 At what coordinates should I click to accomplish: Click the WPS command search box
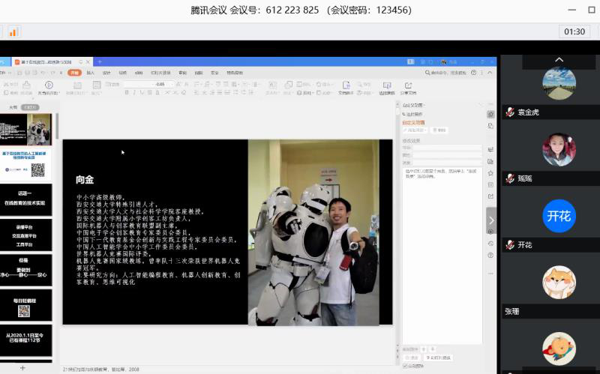445,73
